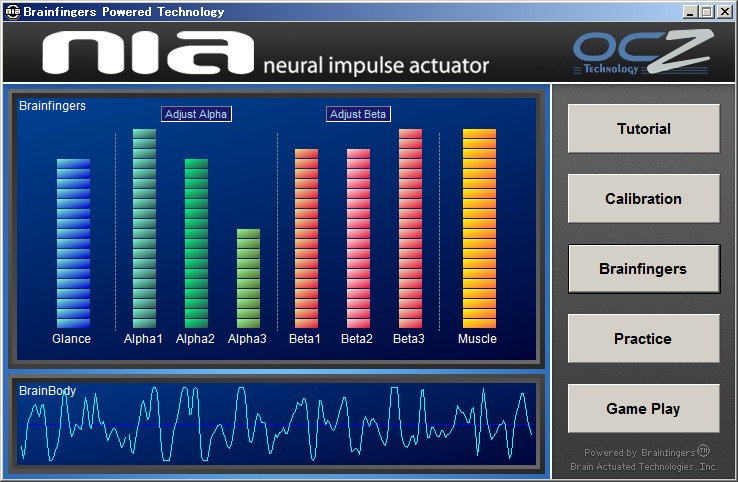
Task: Click the Beta1 level bar
Action: pyautogui.click(x=306, y=238)
